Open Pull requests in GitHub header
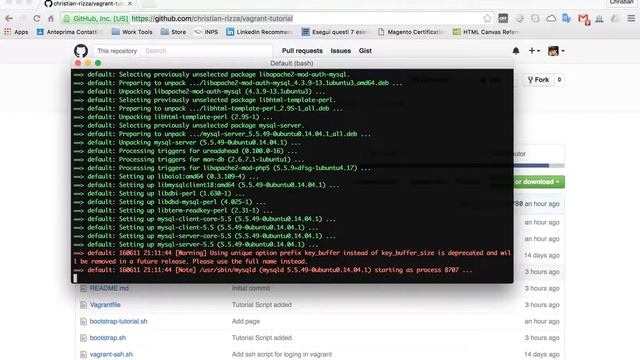The image size is (640, 360). [x=302, y=51]
